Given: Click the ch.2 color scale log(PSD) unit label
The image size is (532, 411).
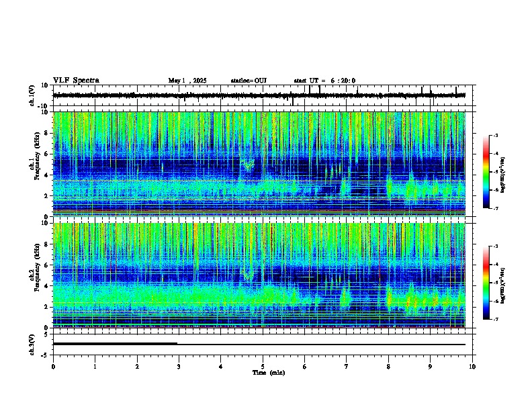Looking at the screenshot, I should (x=503, y=285).
